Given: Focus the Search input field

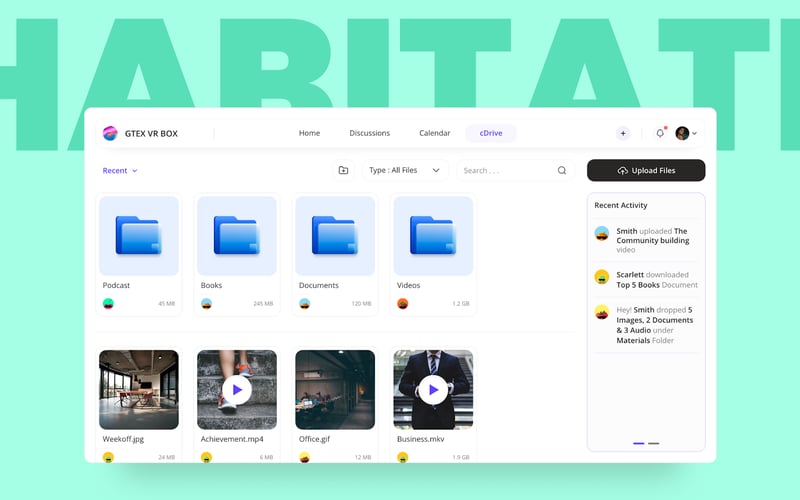Looking at the screenshot, I should click(515, 170).
